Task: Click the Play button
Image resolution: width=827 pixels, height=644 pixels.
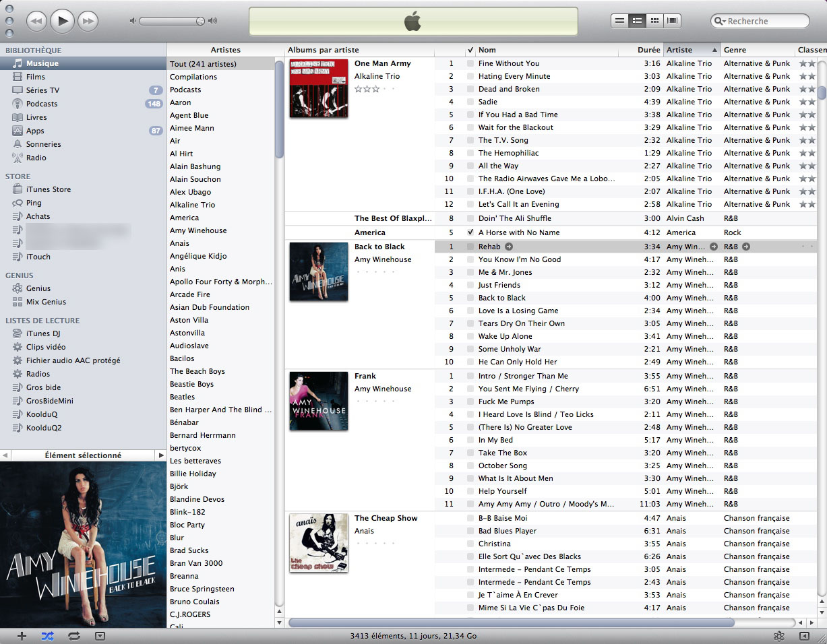Action: point(62,21)
